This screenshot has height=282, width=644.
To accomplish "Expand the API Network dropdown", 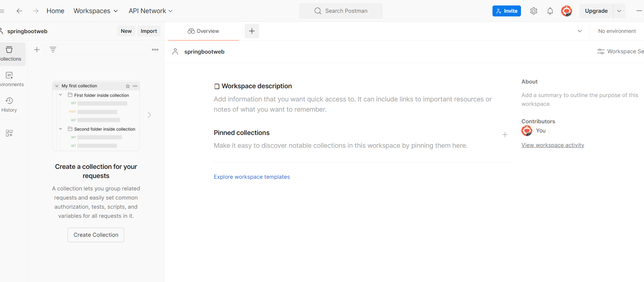I will click(150, 11).
